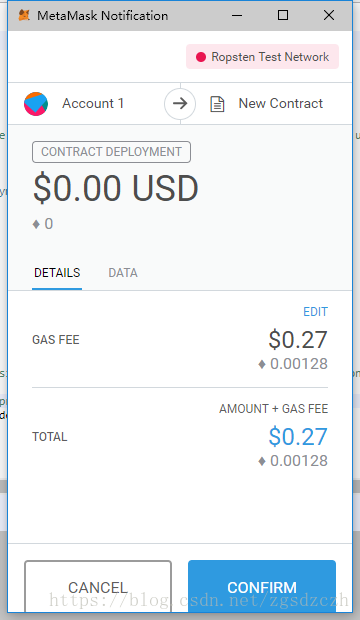Click the Ether diamond icon under $0.00 USD

coord(36,224)
